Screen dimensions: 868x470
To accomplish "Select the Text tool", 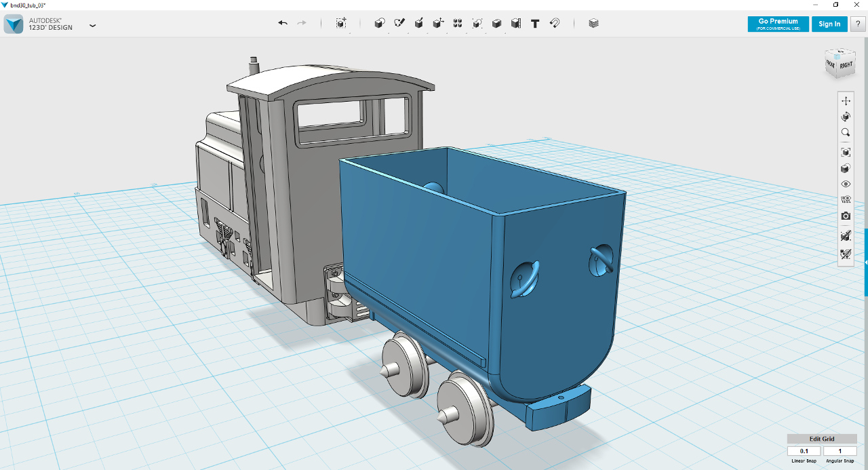I will pos(535,23).
